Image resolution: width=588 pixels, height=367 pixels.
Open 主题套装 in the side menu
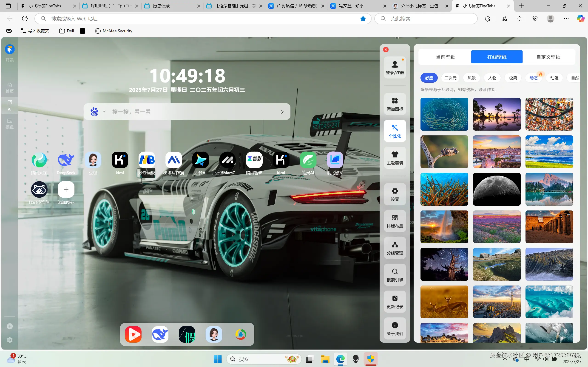(x=395, y=158)
